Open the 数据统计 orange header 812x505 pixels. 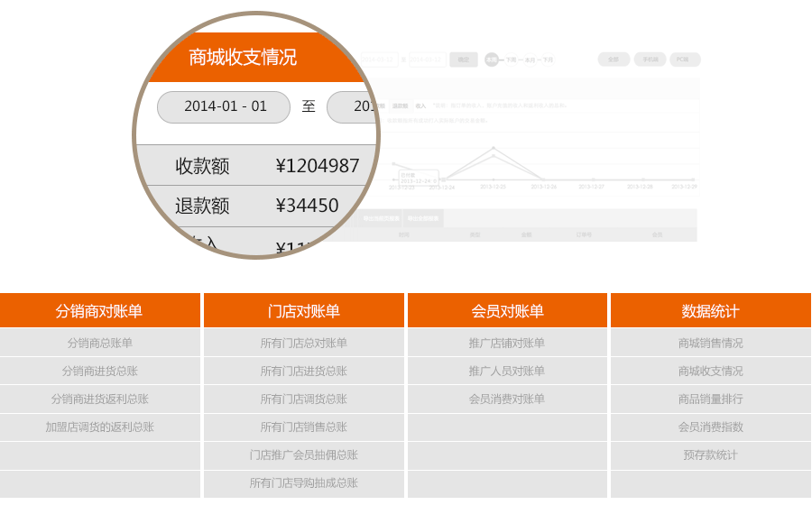[x=710, y=310]
